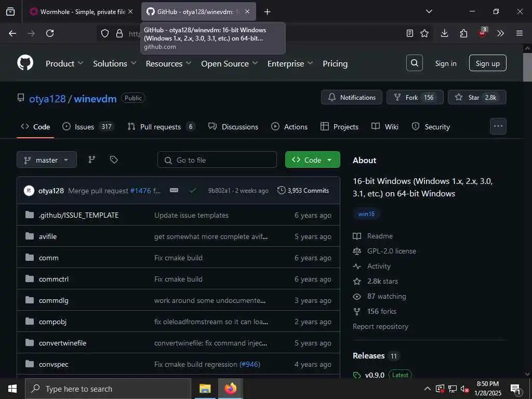Click into Go to file field
Screen dimensions: 532x399
tap(217, 160)
